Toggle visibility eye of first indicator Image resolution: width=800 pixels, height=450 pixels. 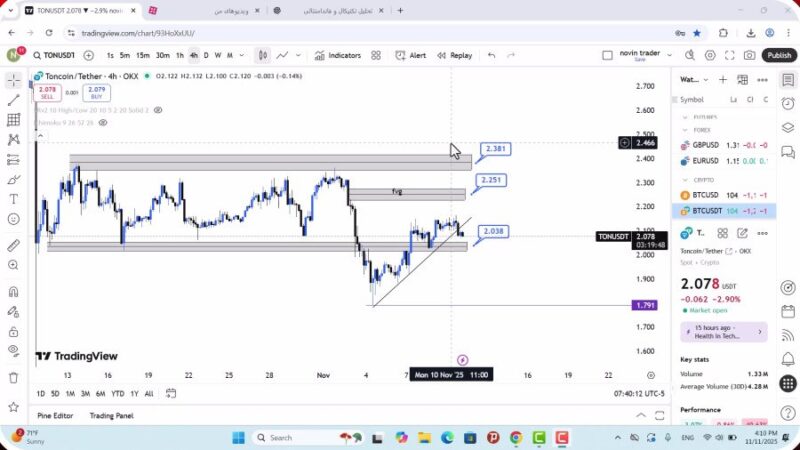click(x=158, y=110)
